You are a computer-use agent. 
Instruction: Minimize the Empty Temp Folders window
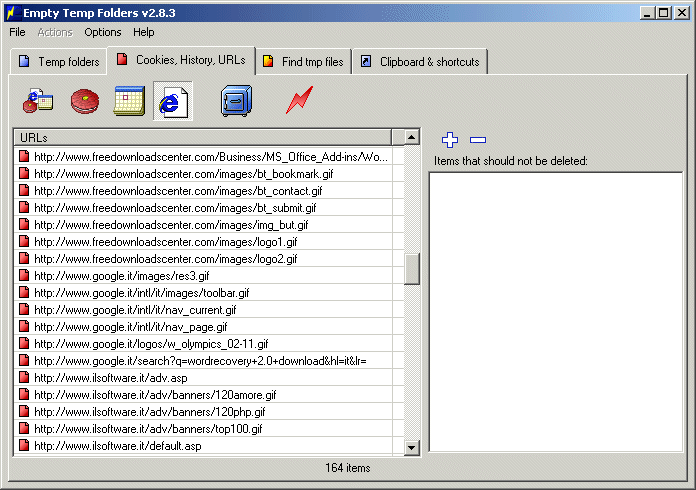pos(648,13)
